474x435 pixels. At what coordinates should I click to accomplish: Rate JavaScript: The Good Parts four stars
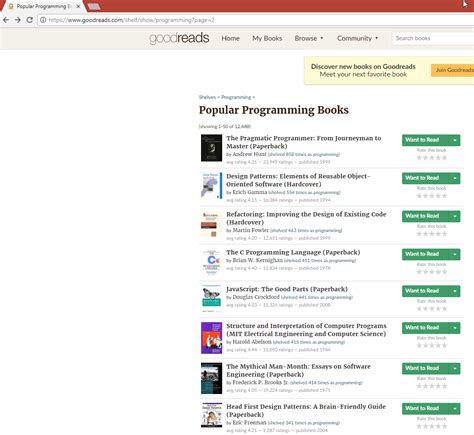click(438, 309)
